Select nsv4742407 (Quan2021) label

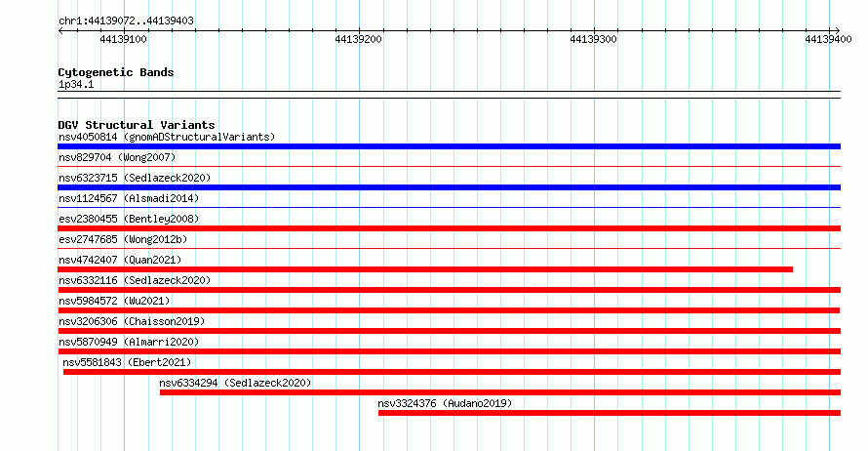pos(120,260)
